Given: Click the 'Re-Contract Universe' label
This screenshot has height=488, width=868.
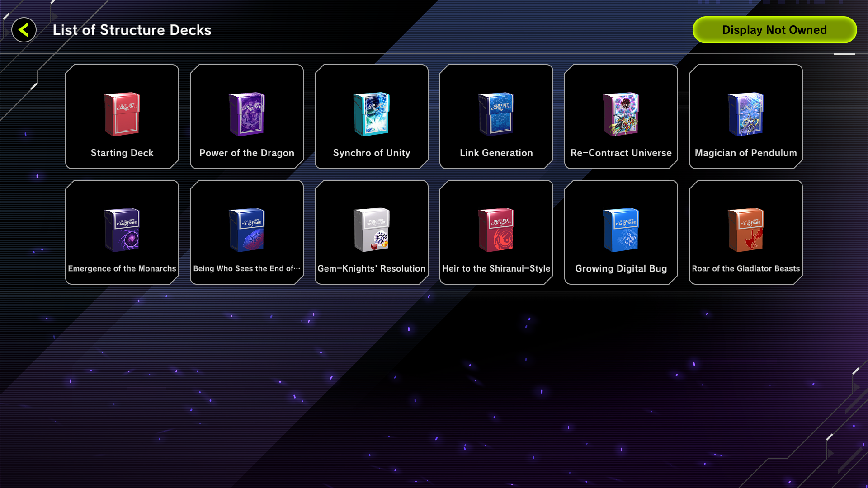Looking at the screenshot, I should (x=621, y=153).
